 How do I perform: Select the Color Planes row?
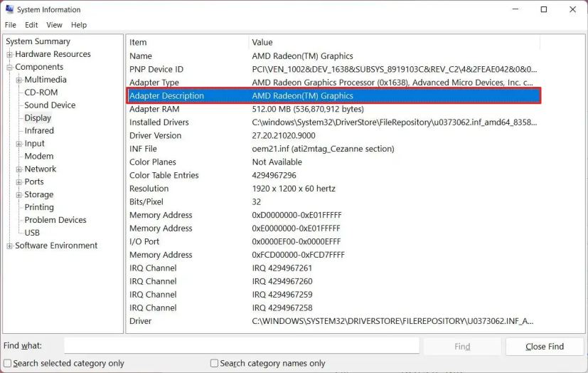coord(333,162)
